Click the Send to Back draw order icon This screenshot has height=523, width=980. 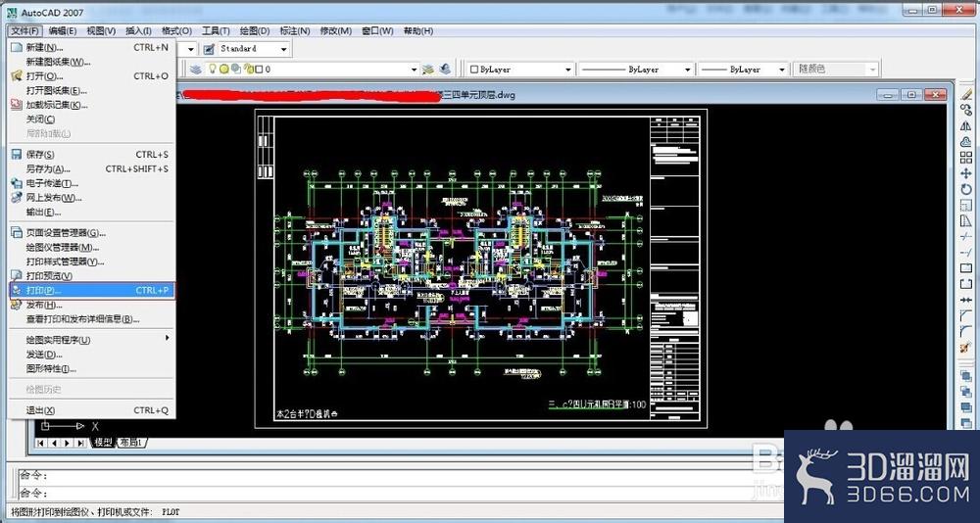tap(966, 391)
